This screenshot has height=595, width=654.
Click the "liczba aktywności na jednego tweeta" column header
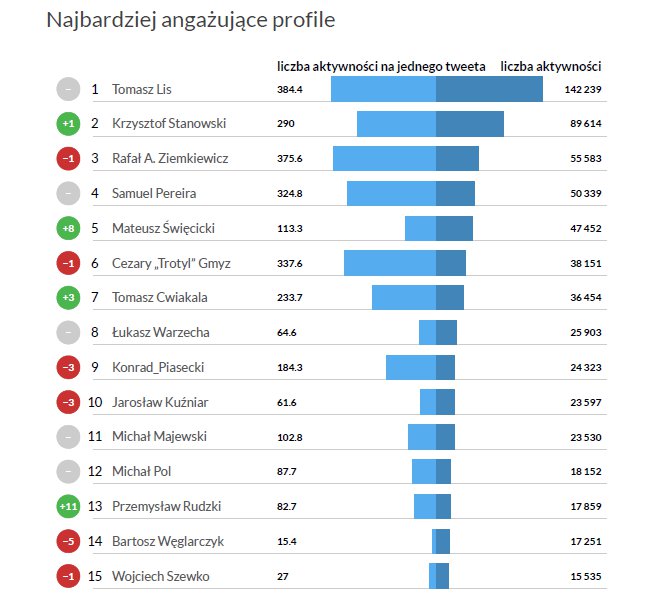point(381,66)
